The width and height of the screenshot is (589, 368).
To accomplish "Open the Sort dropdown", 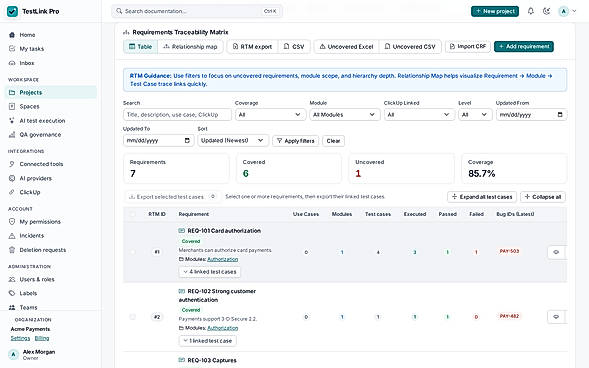I will (233, 140).
